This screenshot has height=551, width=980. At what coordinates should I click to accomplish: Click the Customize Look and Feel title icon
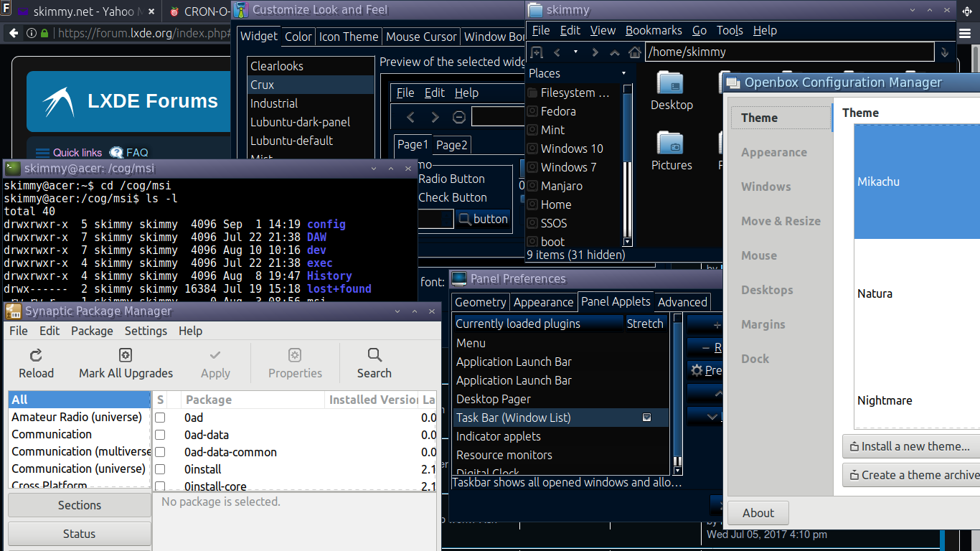[x=241, y=10]
